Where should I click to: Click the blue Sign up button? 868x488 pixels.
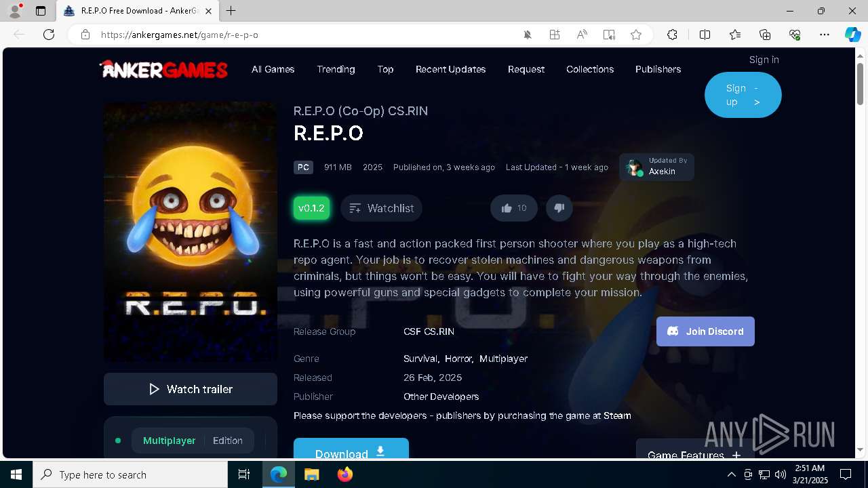pos(743,95)
